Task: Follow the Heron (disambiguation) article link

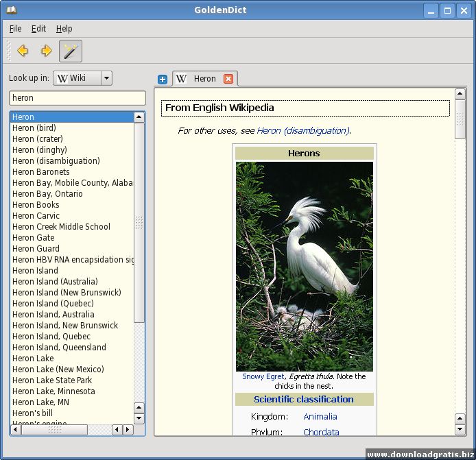Action: coord(303,131)
